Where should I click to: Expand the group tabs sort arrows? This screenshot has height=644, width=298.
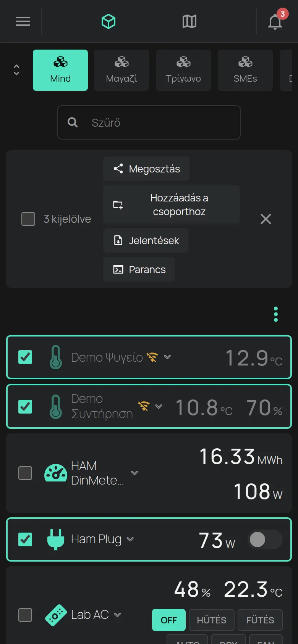16,70
